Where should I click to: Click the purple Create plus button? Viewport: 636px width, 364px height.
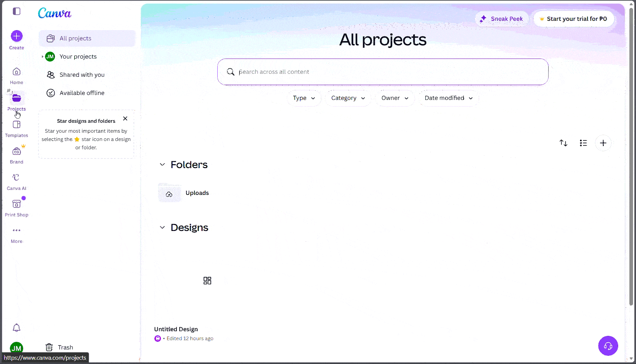click(x=17, y=36)
